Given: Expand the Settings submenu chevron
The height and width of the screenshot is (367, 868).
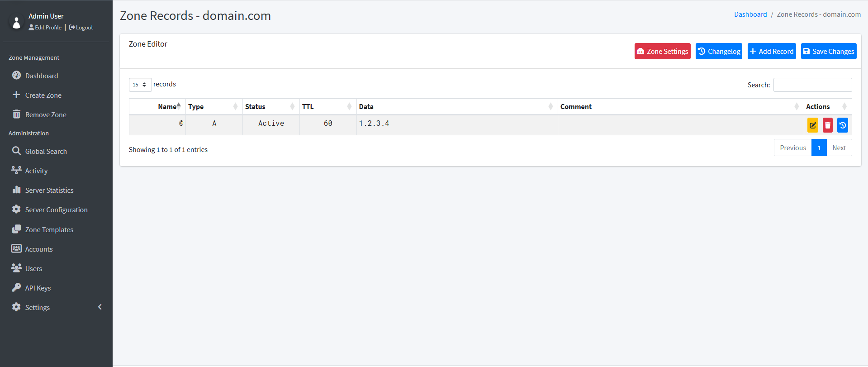Looking at the screenshot, I should pos(100,307).
